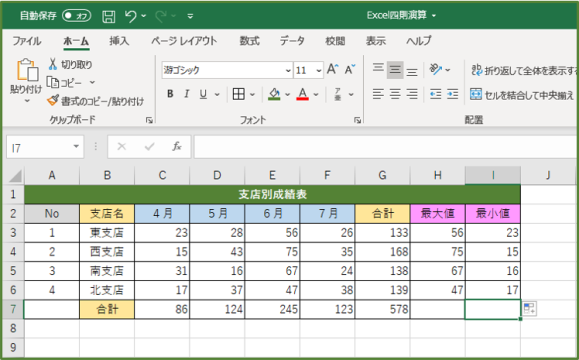Image resolution: width=579 pixels, height=360 pixels.
Task: Toggle underline formatting U
Action: pyautogui.click(x=203, y=95)
